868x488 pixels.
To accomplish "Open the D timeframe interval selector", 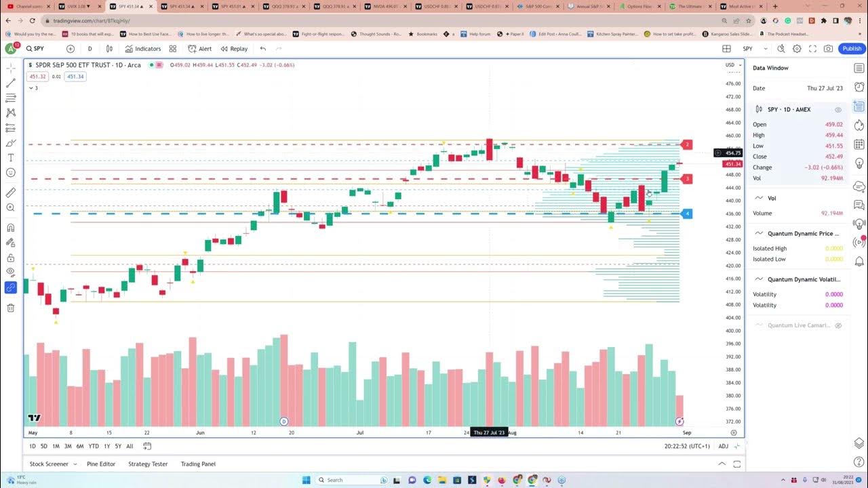I will (90, 49).
